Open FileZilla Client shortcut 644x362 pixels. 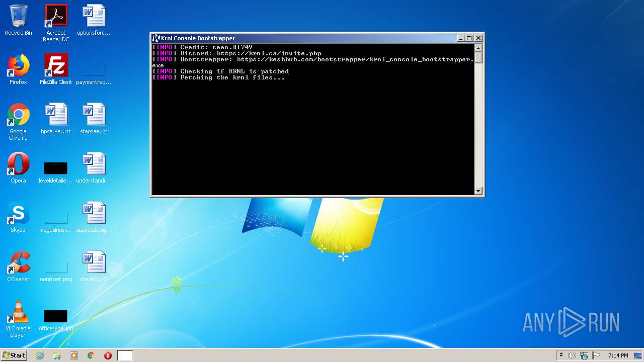[x=56, y=69]
